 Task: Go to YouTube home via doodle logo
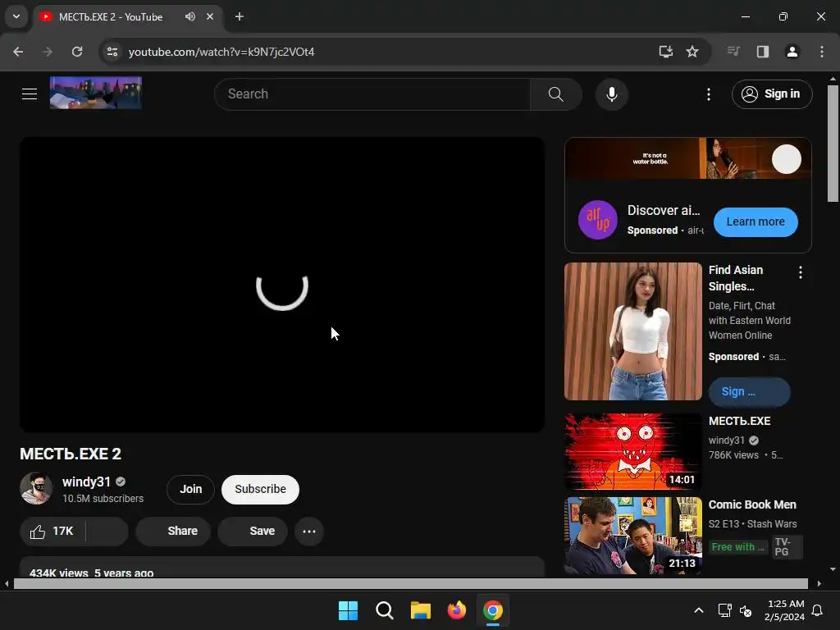coord(96,94)
